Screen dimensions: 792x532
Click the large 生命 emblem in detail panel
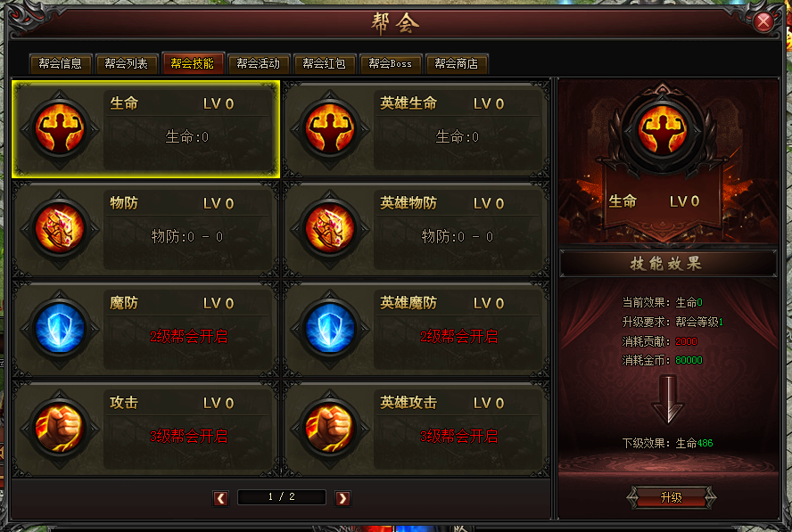[x=663, y=130]
